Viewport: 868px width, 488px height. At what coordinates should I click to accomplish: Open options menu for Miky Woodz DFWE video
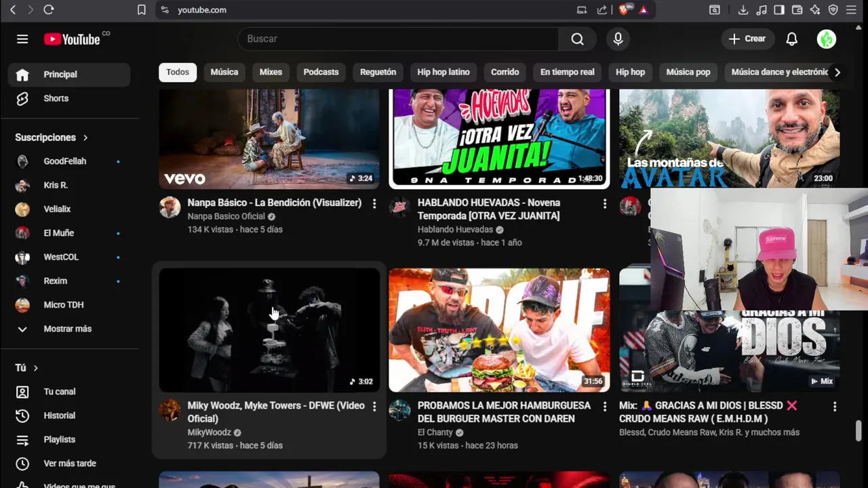(374, 406)
